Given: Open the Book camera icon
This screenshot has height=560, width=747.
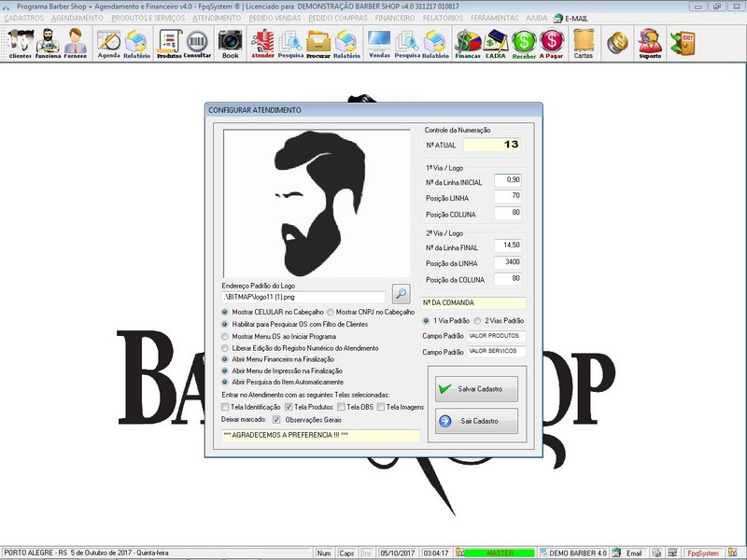Looking at the screenshot, I should coord(230,43).
